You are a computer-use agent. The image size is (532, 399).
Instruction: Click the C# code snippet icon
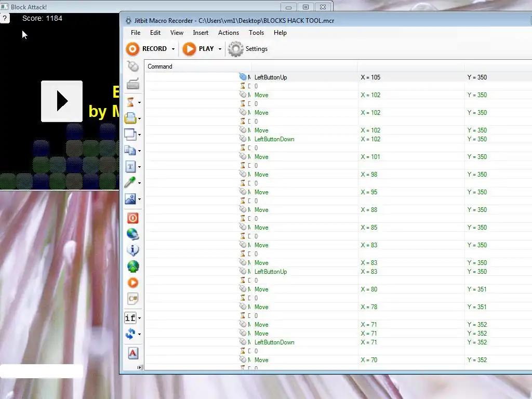pos(132,299)
